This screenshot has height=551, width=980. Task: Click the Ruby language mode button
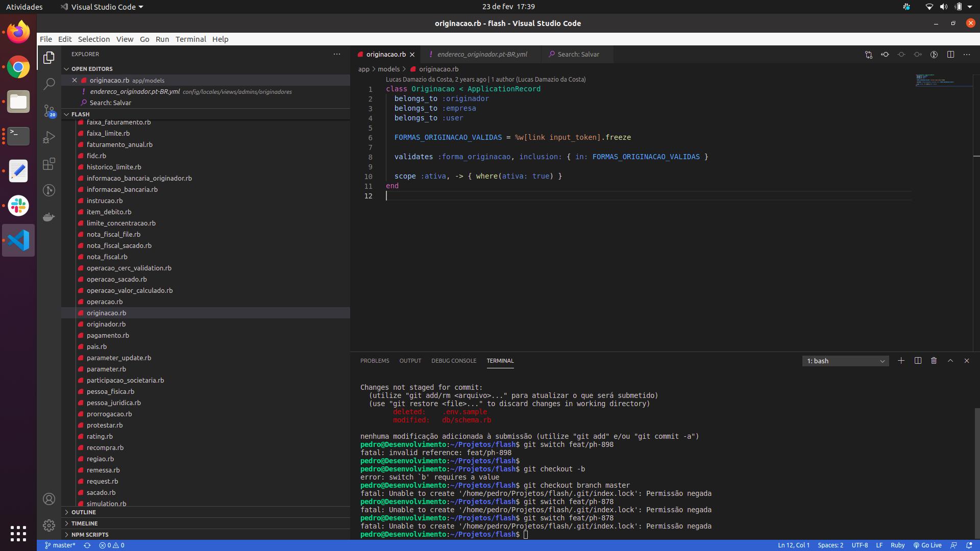(x=897, y=545)
